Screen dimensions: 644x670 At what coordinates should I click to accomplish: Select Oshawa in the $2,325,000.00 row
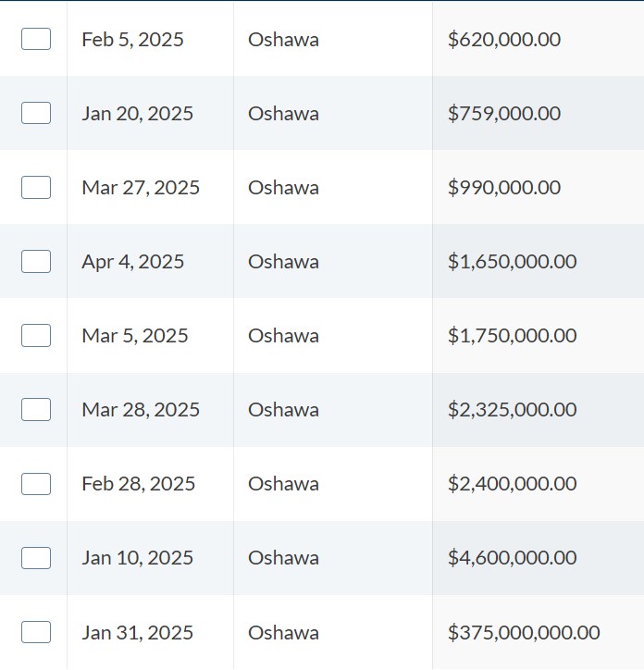point(283,410)
